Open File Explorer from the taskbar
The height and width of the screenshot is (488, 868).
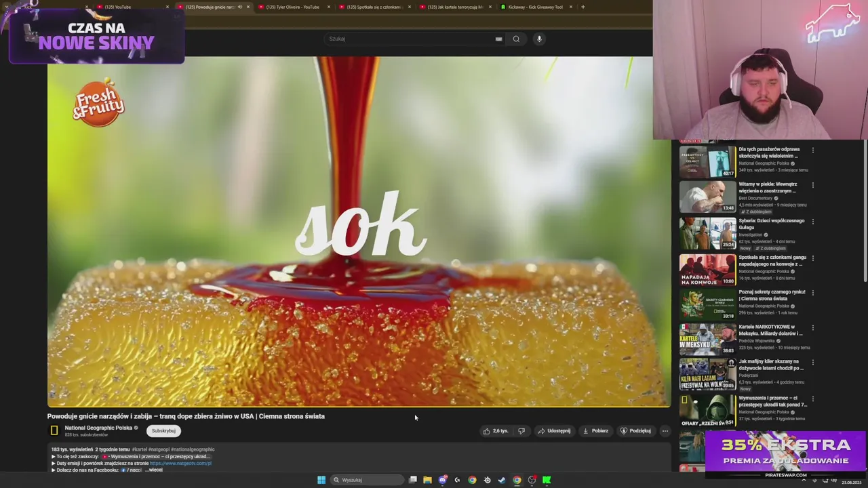tap(427, 480)
